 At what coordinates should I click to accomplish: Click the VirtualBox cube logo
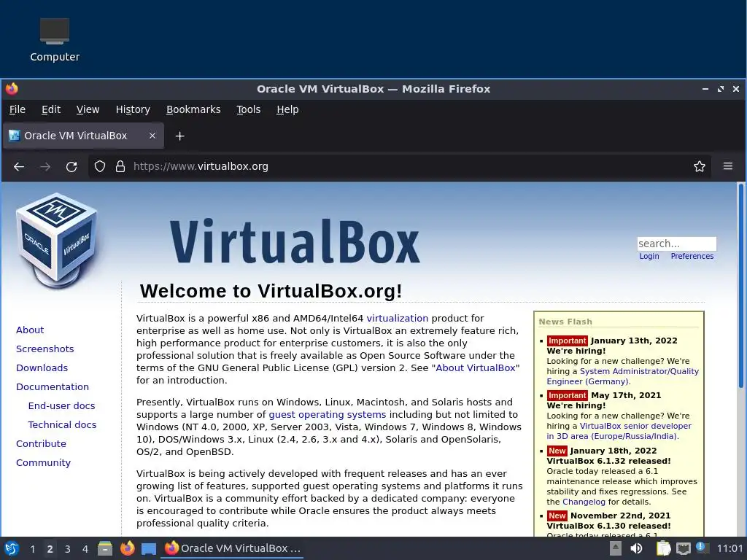click(58, 241)
